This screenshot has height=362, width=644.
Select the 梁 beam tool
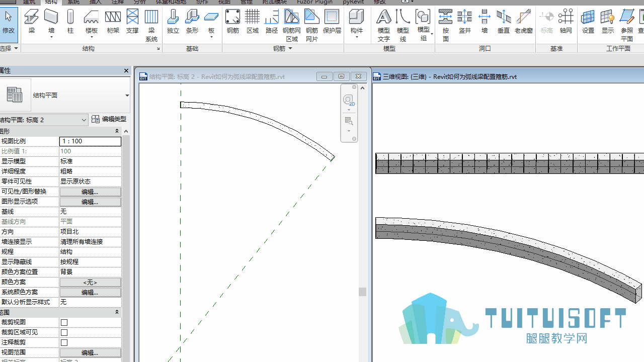pos(32,22)
